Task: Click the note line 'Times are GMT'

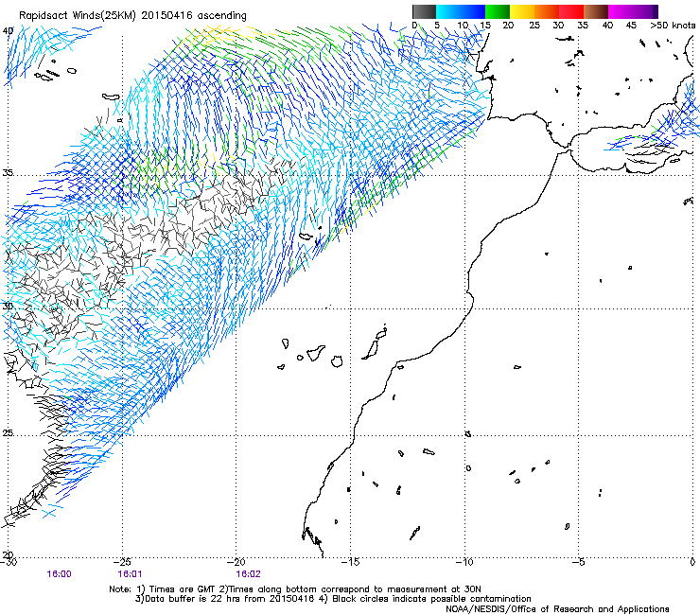Action: pyautogui.click(x=295, y=589)
